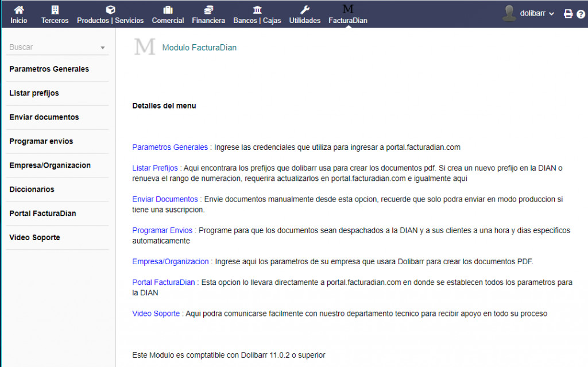The width and height of the screenshot is (588, 367).
Task: Click the Enviar Documentos blue link
Action: (165, 199)
